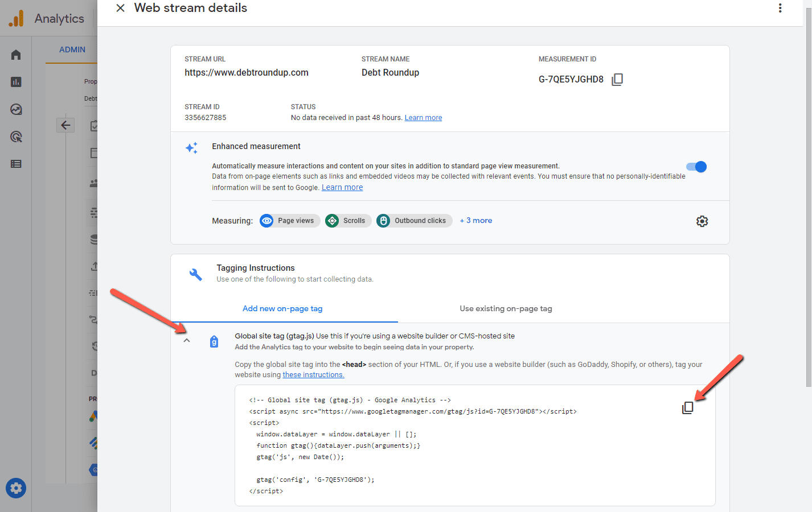Click the Enhanced measurement sparkle icon
812x512 pixels.
[x=192, y=148]
